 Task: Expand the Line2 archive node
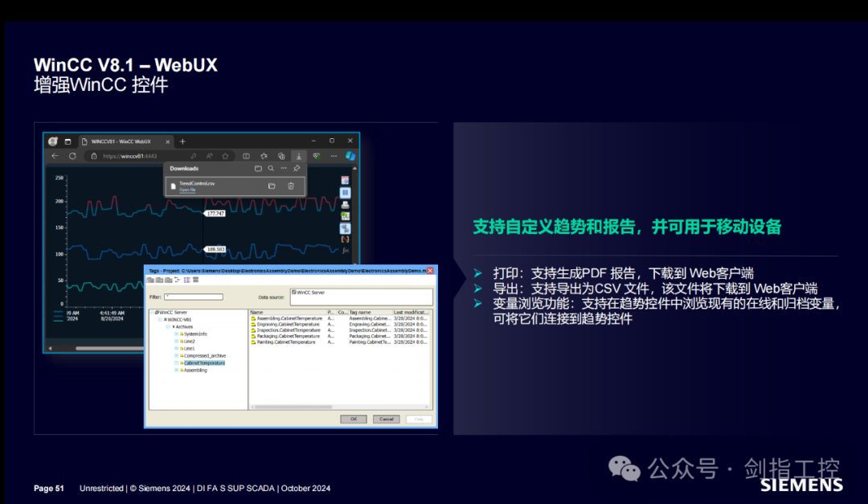[x=175, y=342]
